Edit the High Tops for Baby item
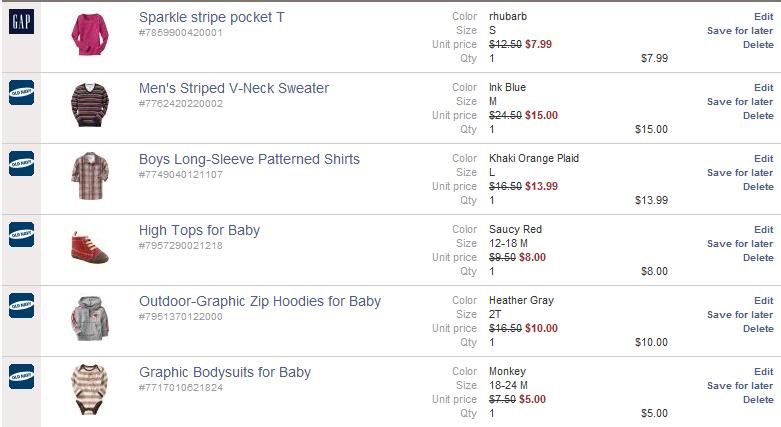This screenshot has height=427, width=781. (x=764, y=230)
